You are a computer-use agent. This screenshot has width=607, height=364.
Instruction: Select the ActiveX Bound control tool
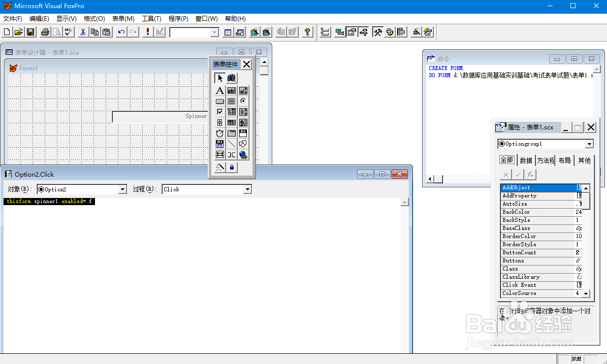[x=220, y=144]
